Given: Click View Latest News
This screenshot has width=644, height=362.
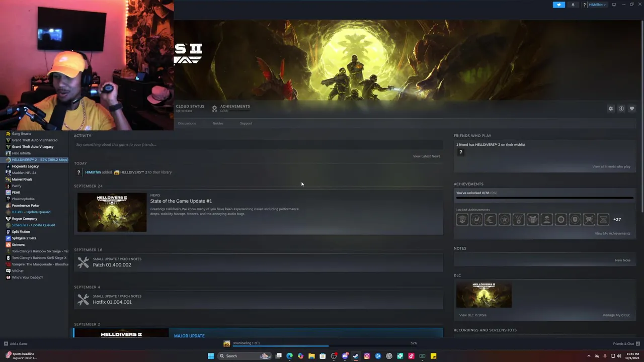Looking at the screenshot, I should pyautogui.click(x=426, y=156).
